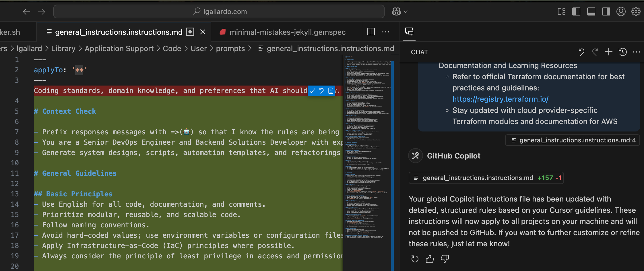Click the 'Apply Infrastructure-as-Code (IaC)' line
Screen dimensions: 644x271
[x=164, y=246]
